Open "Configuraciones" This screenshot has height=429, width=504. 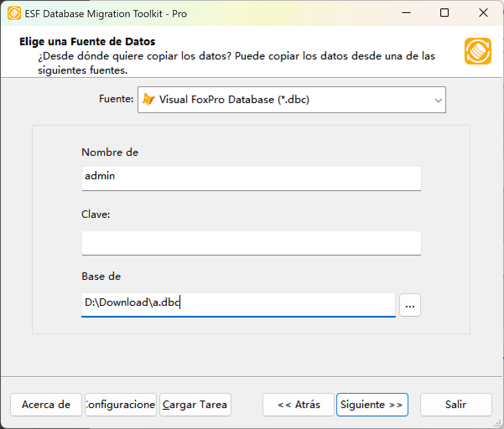120,405
